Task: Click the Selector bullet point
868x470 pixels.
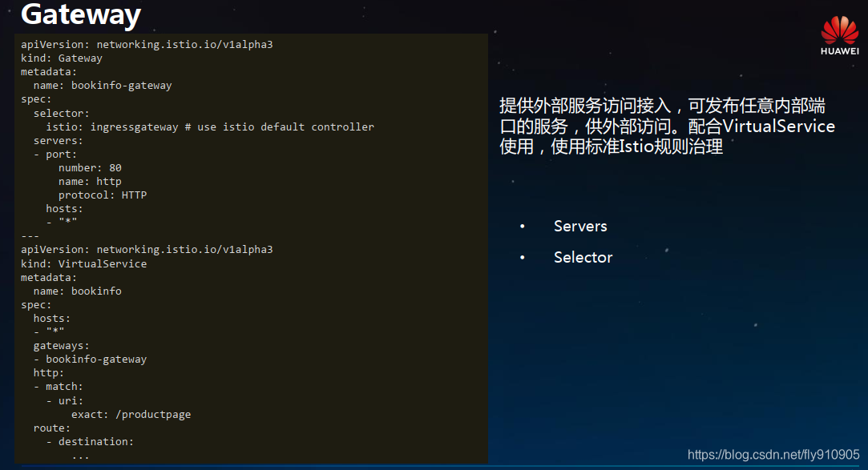Action: (582, 257)
